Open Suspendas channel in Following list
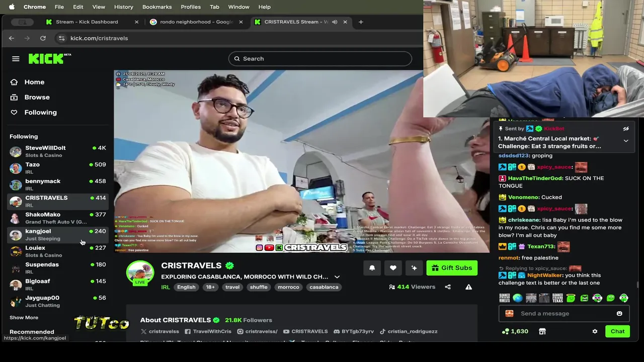Viewport: 644px width, 362px height. (x=57, y=267)
